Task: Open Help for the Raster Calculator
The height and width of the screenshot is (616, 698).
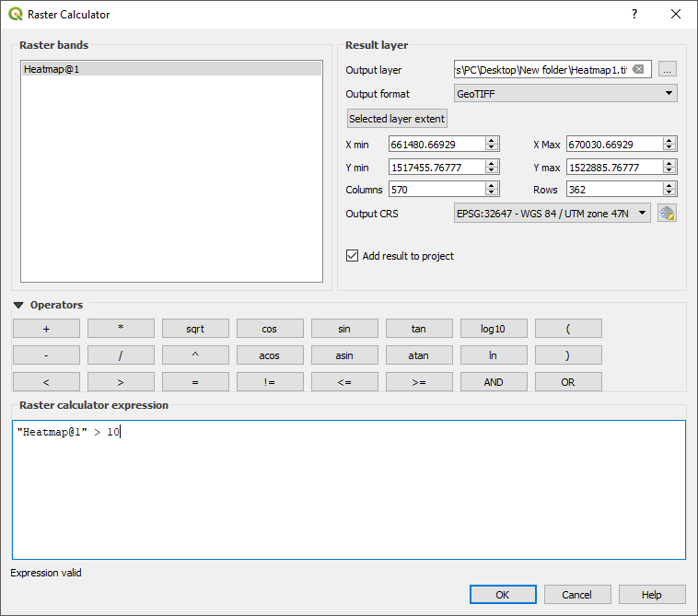Action: [x=652, y=595]
